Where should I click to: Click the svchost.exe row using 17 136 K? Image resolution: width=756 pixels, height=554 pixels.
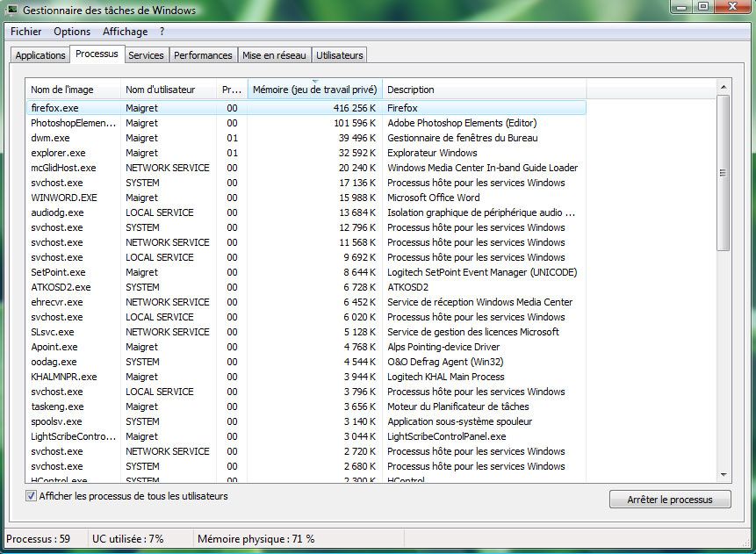tap(306, 183)
